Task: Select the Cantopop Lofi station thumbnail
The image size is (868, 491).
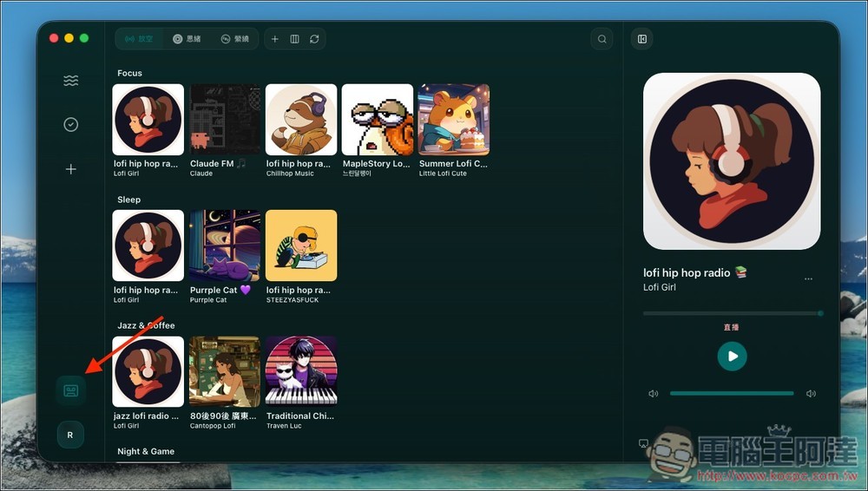Action: (225, 371)
